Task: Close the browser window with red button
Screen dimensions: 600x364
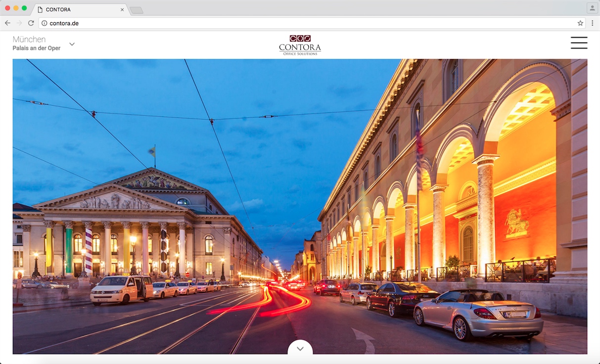Action: click(x=7, y=8)
